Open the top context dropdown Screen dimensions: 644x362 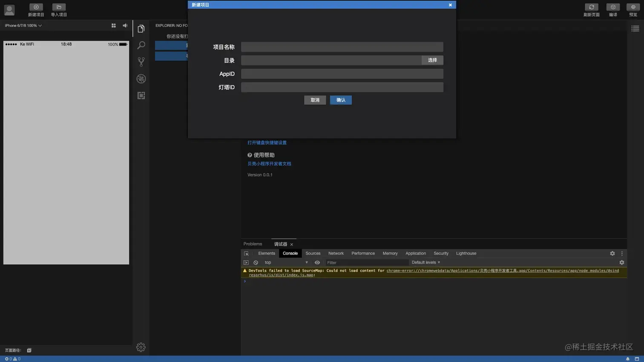(286, 262)
